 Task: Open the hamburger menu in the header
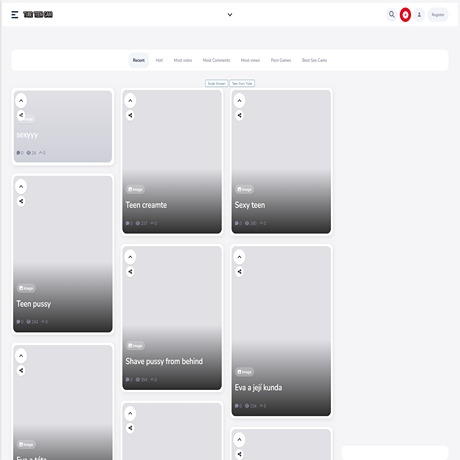15,15
